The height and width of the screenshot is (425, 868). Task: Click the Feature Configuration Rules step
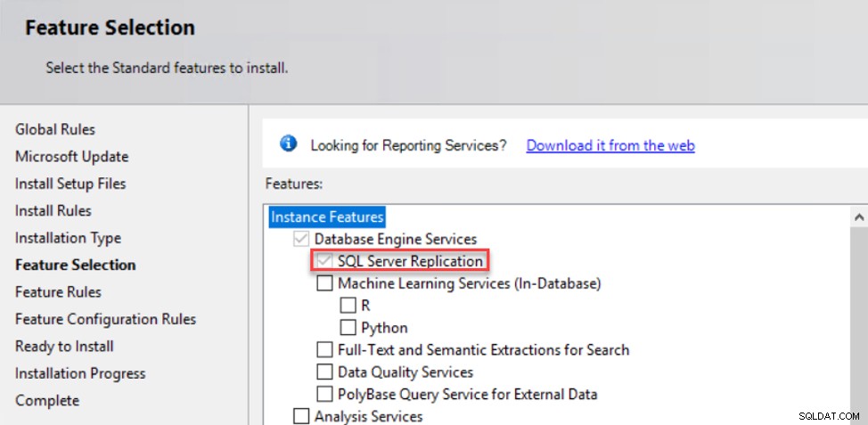coord(105,319)
